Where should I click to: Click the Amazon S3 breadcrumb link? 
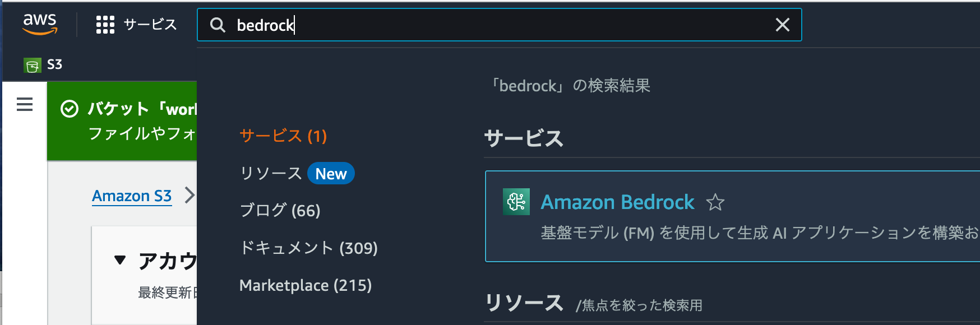click(132, 196)
